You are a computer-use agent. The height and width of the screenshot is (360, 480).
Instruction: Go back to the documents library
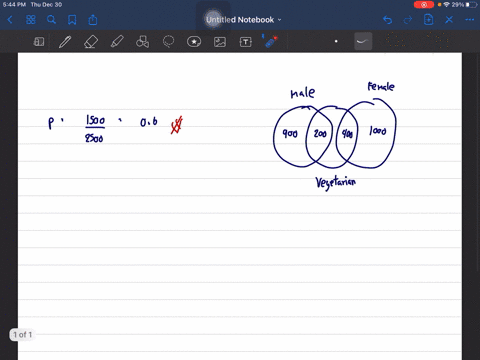[10, 20]
